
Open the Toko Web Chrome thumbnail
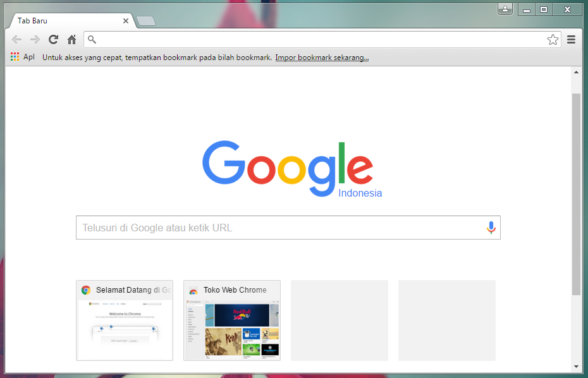pos(232,320)
